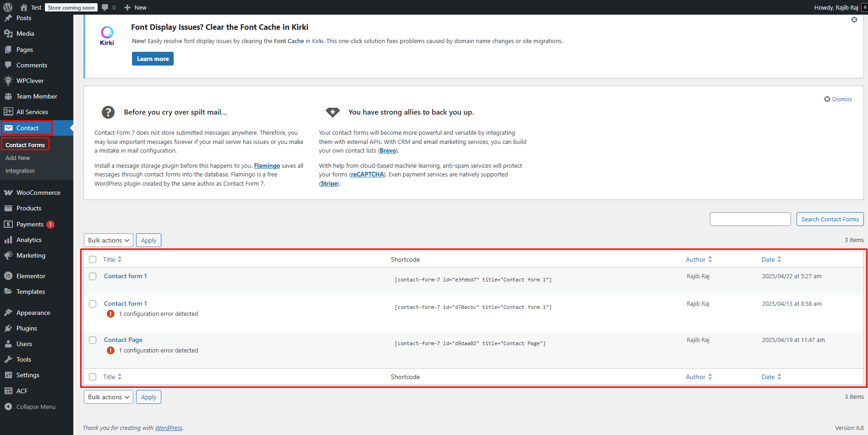Open the Payments badge showing 1
Viewport: 868px width, 435px height.
[x=50, y=224]
